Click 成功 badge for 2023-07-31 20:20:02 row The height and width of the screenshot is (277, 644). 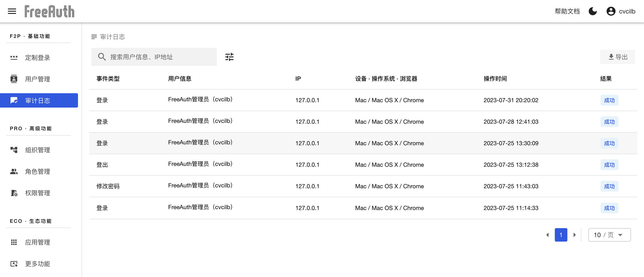click(609, 100)
